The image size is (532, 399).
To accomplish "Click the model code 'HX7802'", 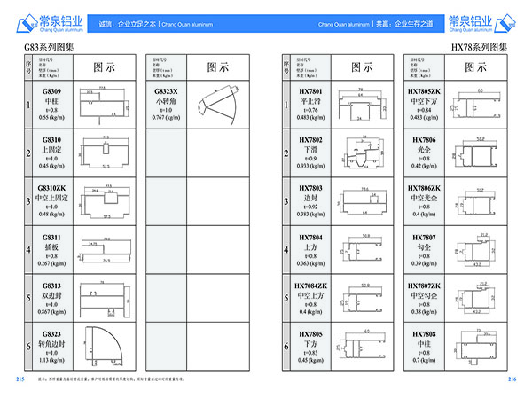I will coord(310,140).
